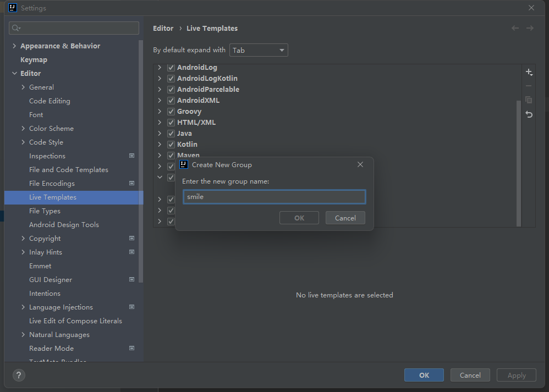Click the Copyright project-level icon
This screenshot has height=392, width=549.
click(131, 238)
